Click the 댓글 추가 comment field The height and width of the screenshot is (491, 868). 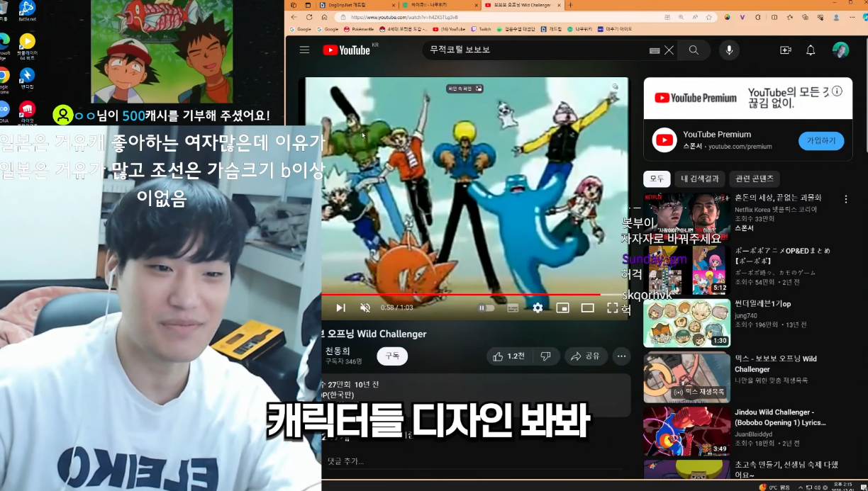(475, 461)
